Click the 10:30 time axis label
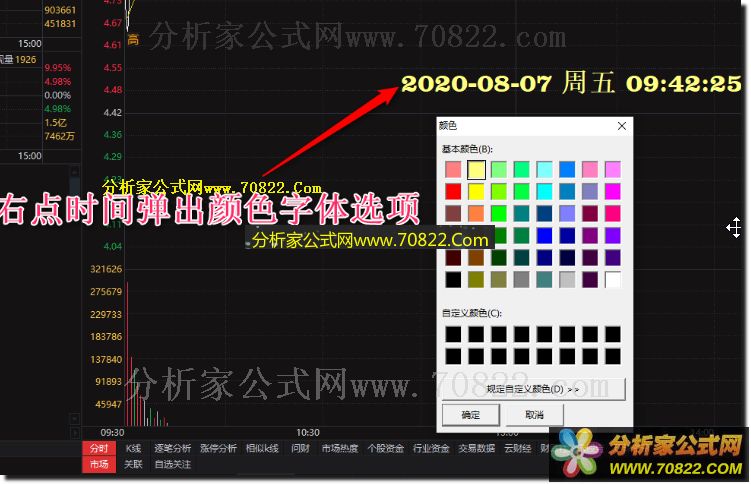 pyautogui.click(x=307, y=432)
